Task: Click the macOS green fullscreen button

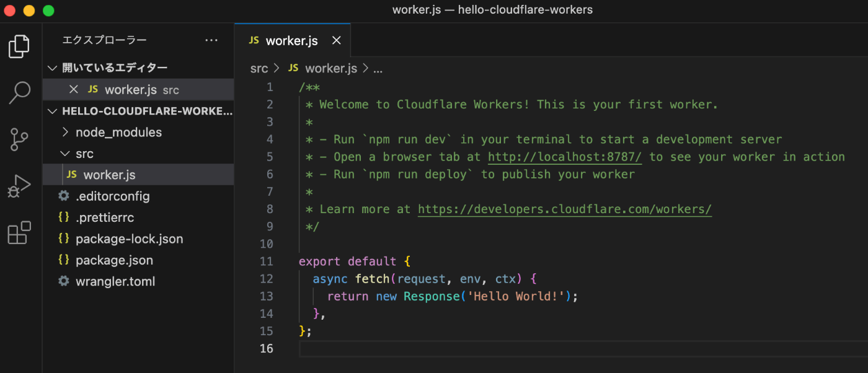Action: (x=49, y=11)
